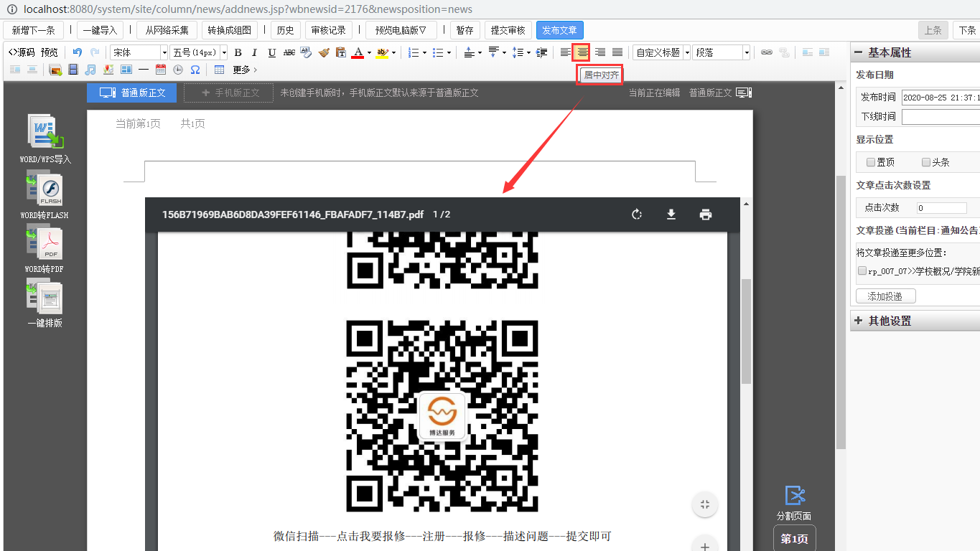Tick the rp_007_07 学校概况 delivery checkbox
The height and width of the screenshot is (551, 980).
pyautogui.click(x=862, y=271)
